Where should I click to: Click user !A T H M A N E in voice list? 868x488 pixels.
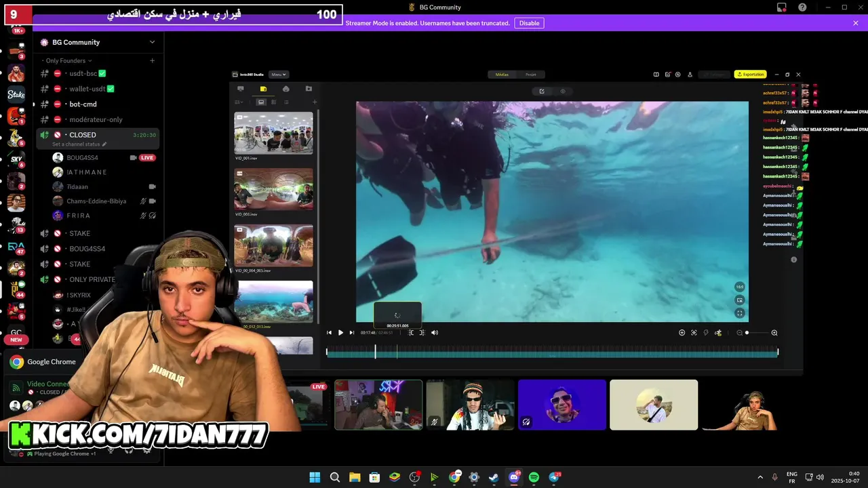[x=87, y=172]
